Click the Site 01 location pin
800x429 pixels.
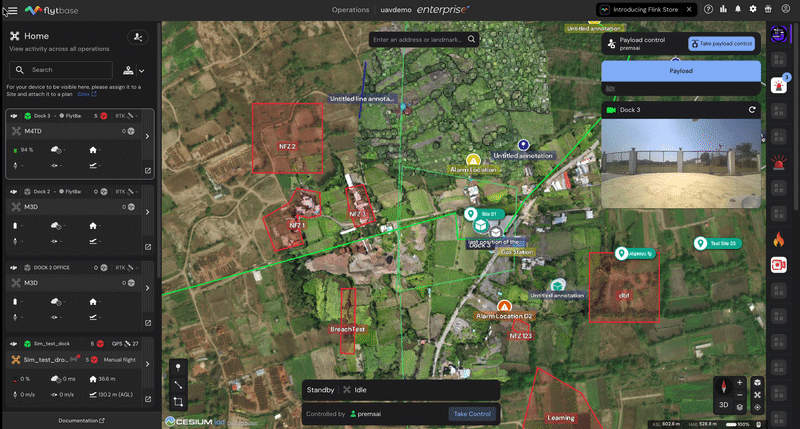click(x=470, y=214)
